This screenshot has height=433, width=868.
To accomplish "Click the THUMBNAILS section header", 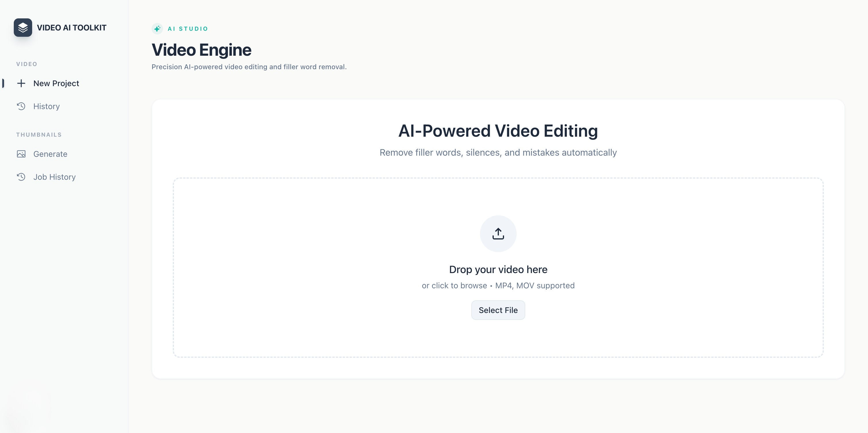I will point(39,135).
